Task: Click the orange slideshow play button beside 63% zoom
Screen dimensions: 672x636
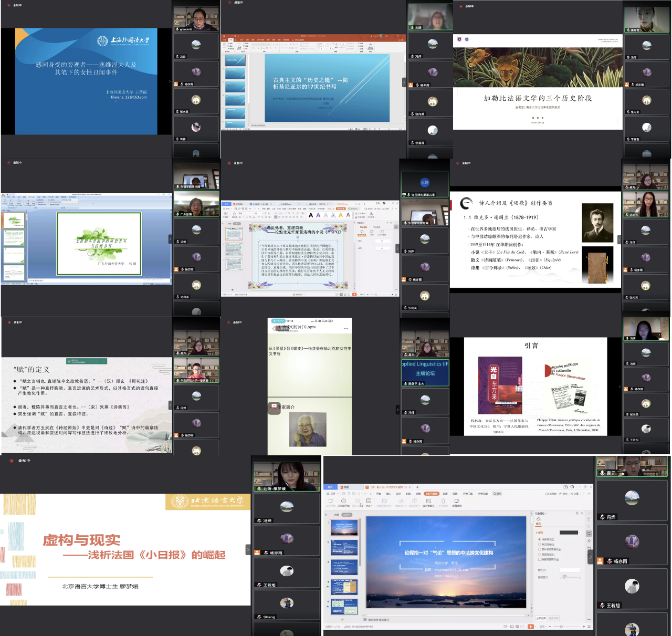Action: [x=531, y=627]
